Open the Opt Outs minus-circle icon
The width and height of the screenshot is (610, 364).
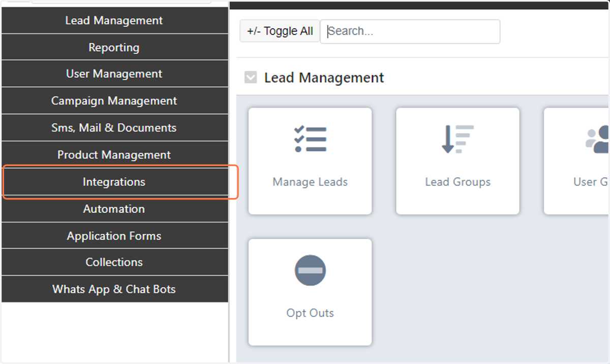[310, 270]
